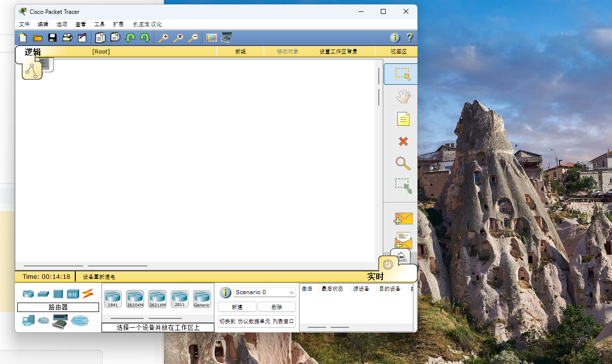Open the 选项 menu

62,24
